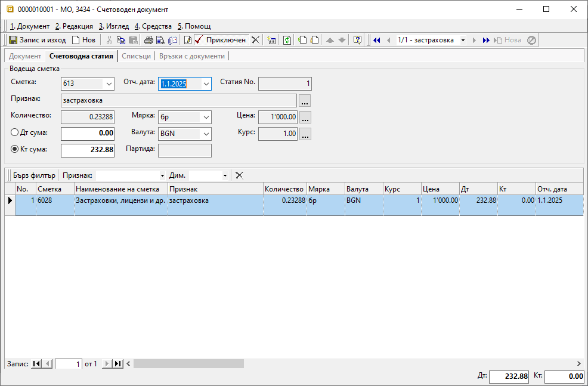588x386 pixels.
Task: Open the Отч. дата date picker dropdown
Action: click(x=206, y=84)
